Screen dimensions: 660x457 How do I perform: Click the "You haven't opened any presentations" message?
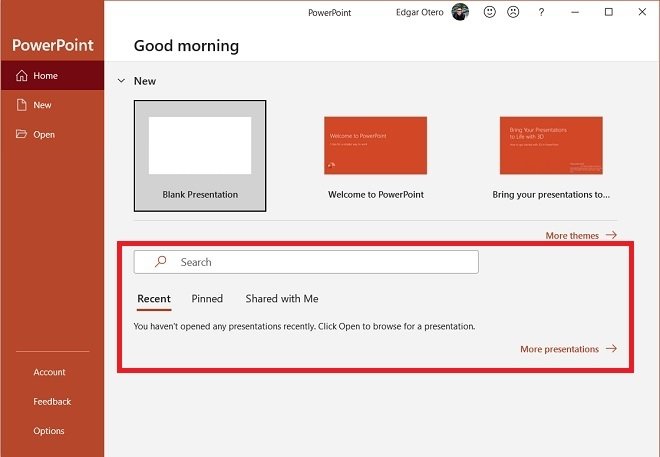pos(304,326)
